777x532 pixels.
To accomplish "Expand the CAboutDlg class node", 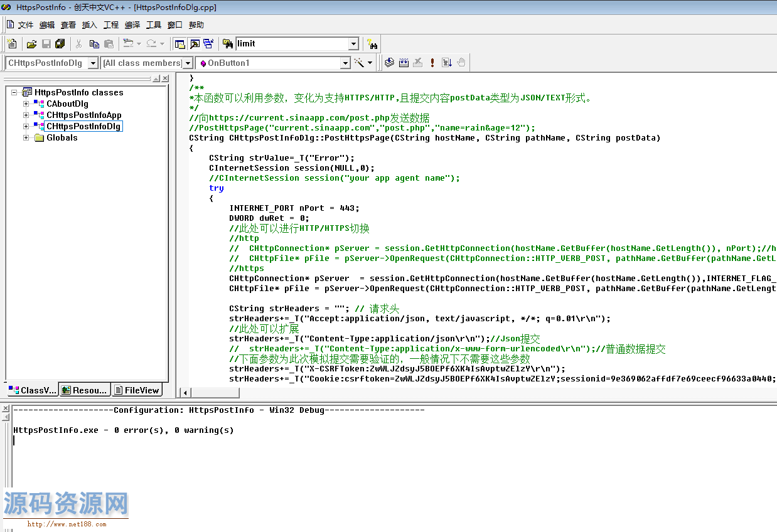I will pyautogui.click(x=26, y=104).
